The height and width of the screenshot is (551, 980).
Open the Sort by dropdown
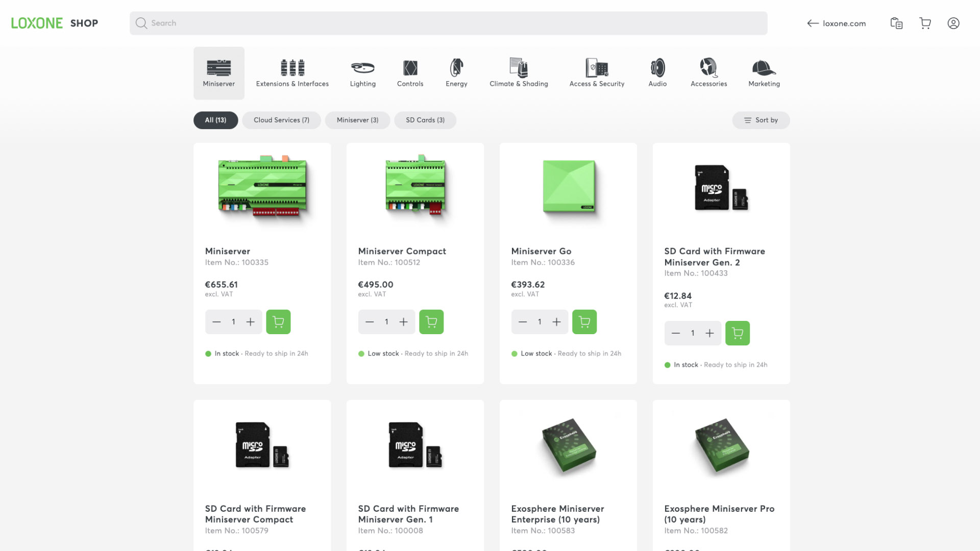pyautogui.click(x=761, y=120)
